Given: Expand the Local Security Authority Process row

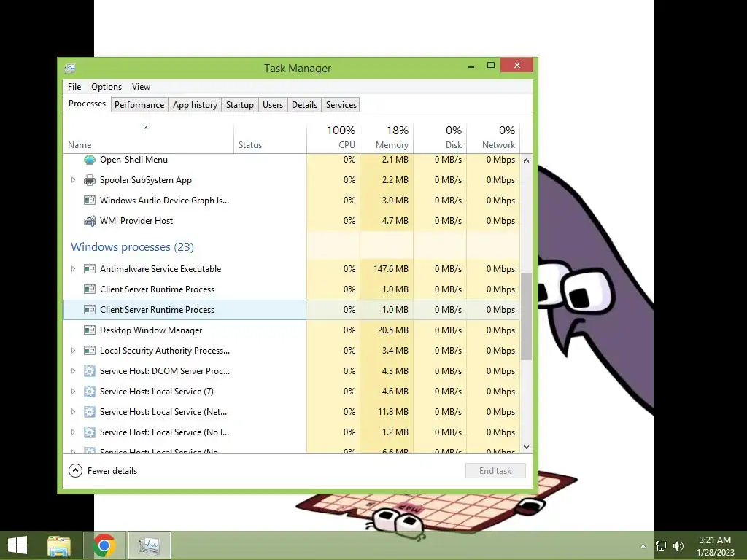Looking at the screenshot, I should 74,351.
